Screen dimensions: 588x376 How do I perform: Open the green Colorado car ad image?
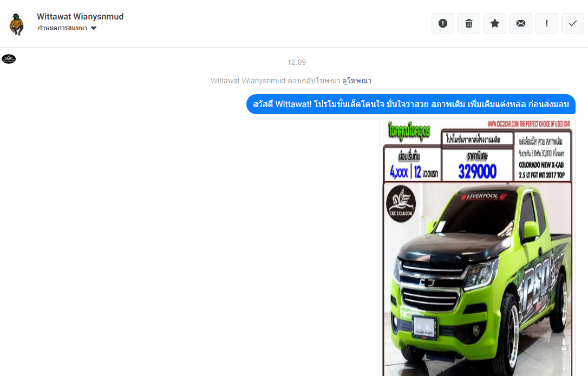coord(478,247)
